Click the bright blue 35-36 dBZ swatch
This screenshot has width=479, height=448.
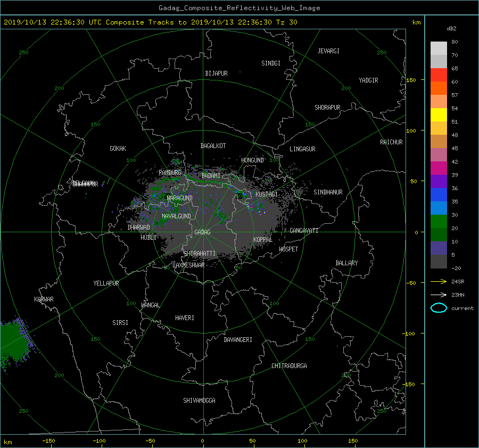click(439, 194)
